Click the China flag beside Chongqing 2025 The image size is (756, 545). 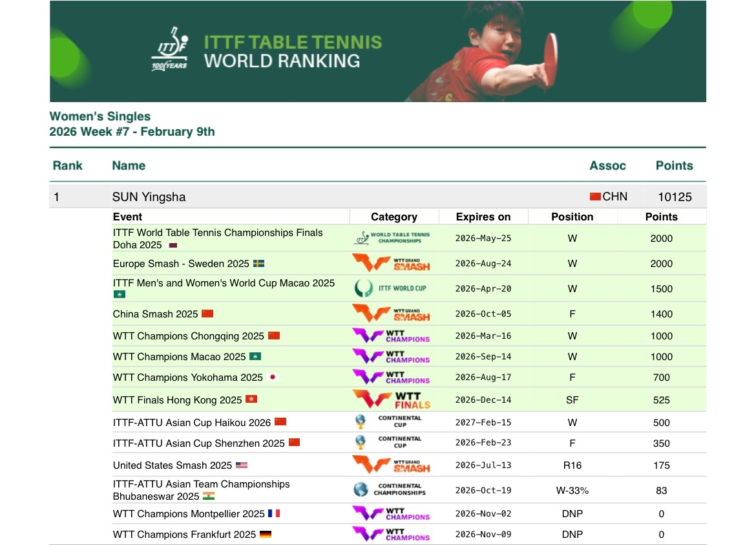(x=274, y=336)
